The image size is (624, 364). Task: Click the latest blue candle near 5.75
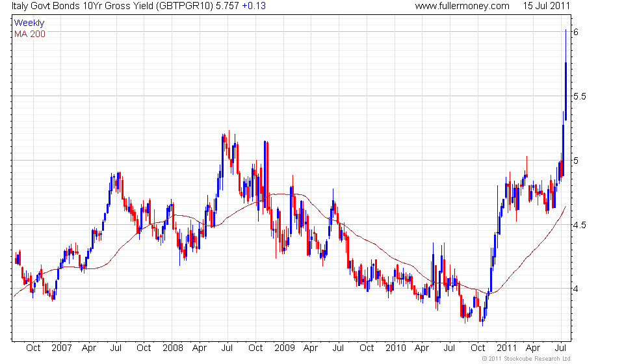[566, 91]
